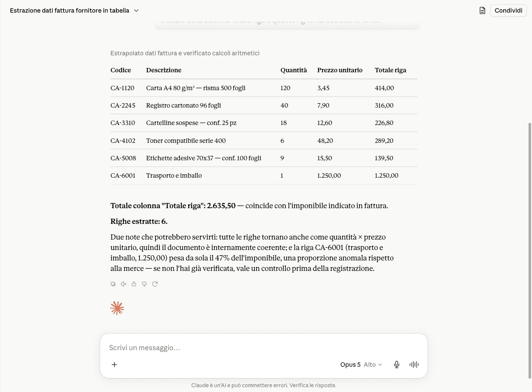This screenshot has width=532, height=392.
Task: Select the code cell CA-3310
Action: pyautogui.click(x=123, y=123)
